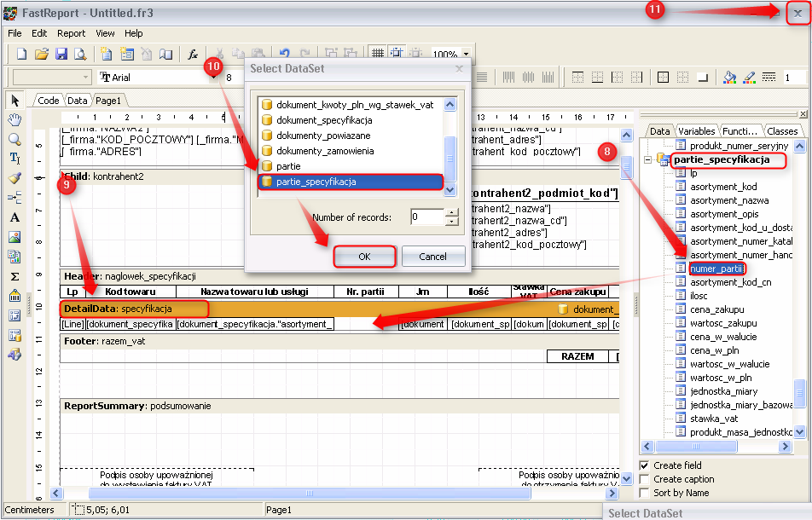Image resolution: width=812 pixels, height=520 pixels.
Task: Click the Save report floppy icon
Action: point(61,54)
